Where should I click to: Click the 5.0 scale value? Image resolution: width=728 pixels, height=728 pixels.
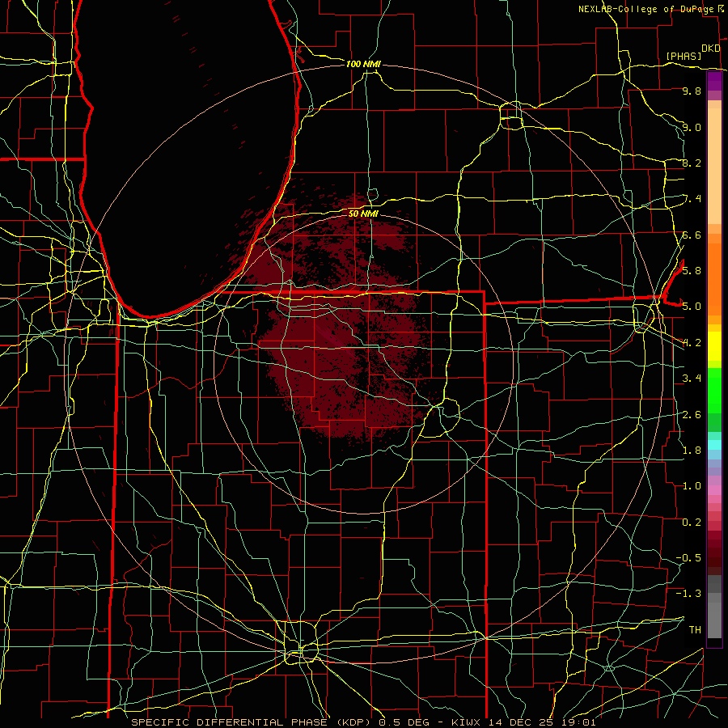point(692,307)
